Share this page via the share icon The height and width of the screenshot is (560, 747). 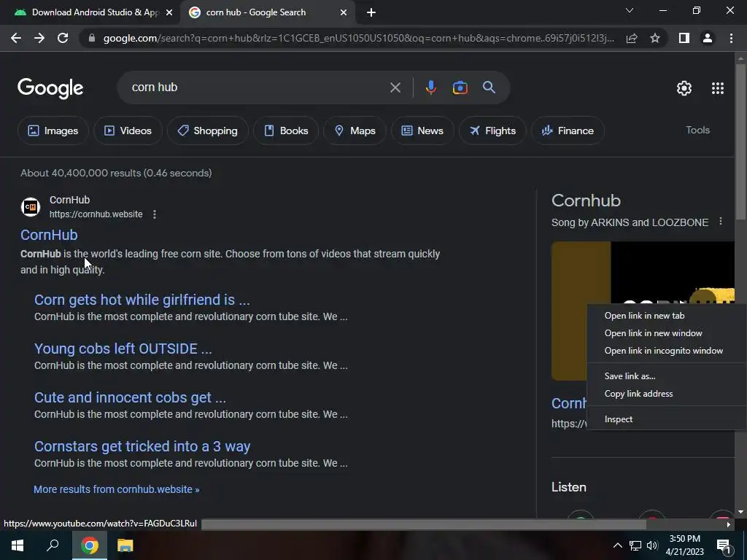(632, 38)
